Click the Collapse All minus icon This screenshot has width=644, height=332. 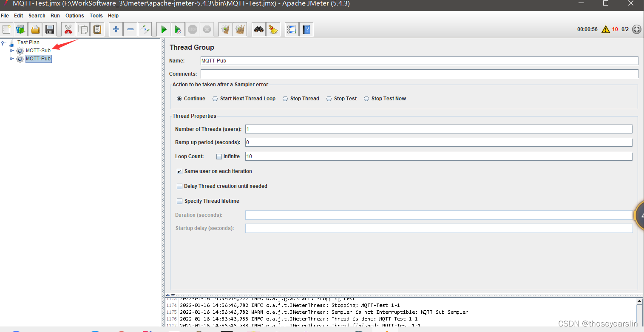tap(131, 29)
